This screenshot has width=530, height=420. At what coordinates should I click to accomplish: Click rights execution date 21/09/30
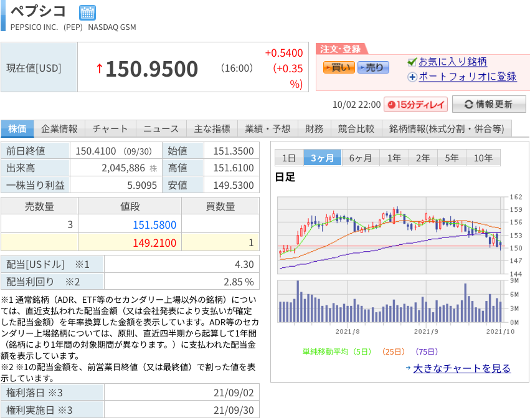tap(233, 410)
